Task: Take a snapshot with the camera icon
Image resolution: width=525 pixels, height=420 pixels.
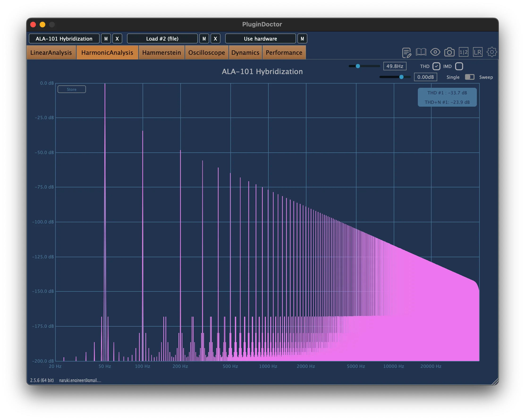Action: point(449,52)
